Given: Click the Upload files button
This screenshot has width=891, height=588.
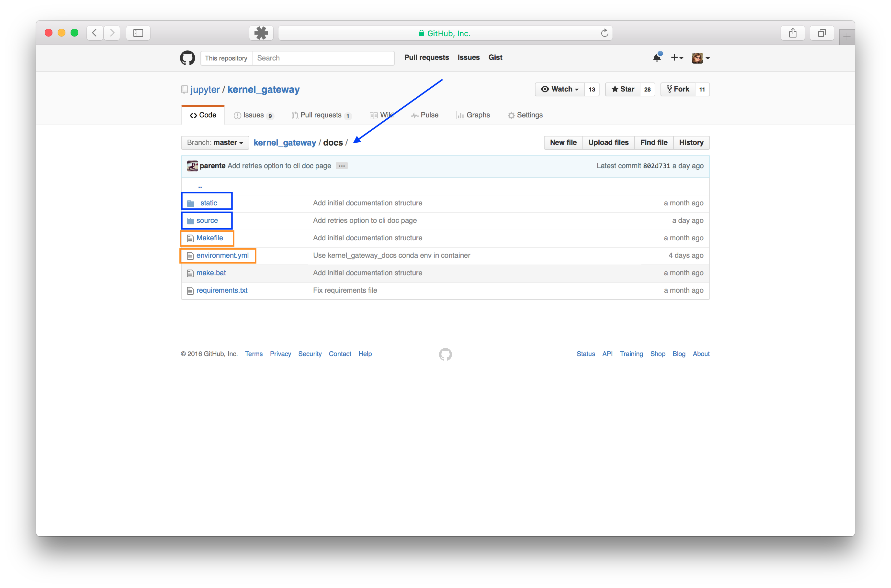Looking at the screenshot, I should tap(608, 143).
